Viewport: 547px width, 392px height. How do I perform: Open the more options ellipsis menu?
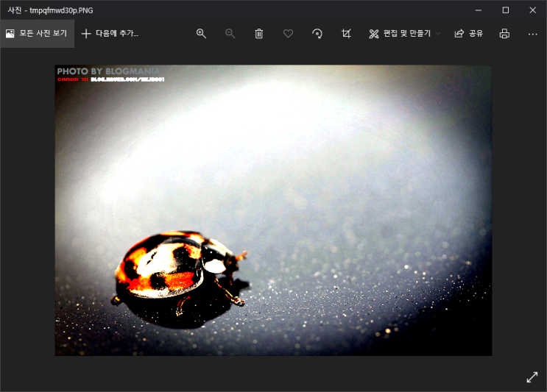[533, 34]
